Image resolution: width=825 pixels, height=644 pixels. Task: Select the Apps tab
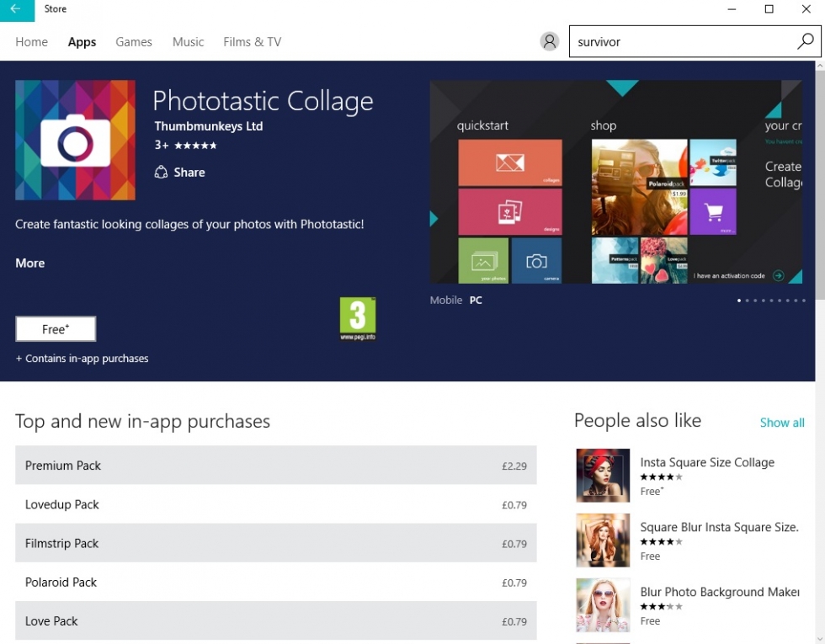(x=82, y=41)
